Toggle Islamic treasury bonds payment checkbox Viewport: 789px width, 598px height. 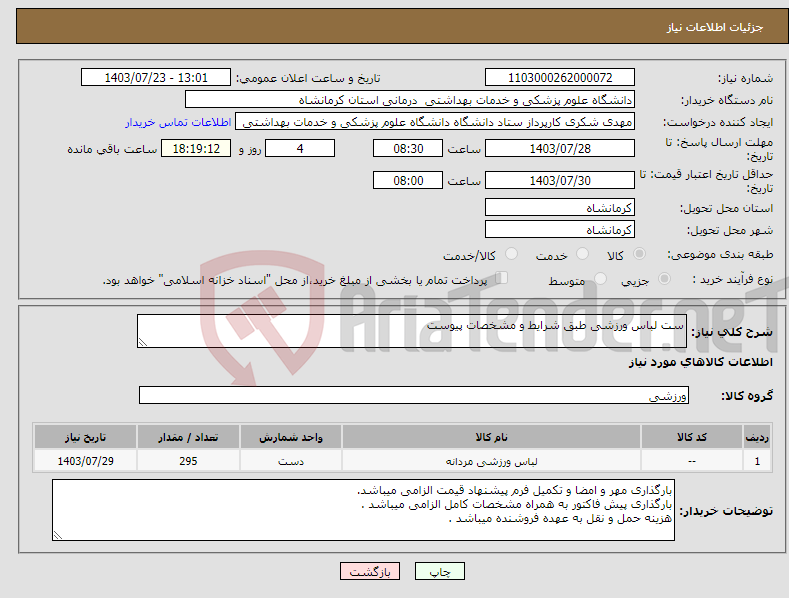pos(502,278)
